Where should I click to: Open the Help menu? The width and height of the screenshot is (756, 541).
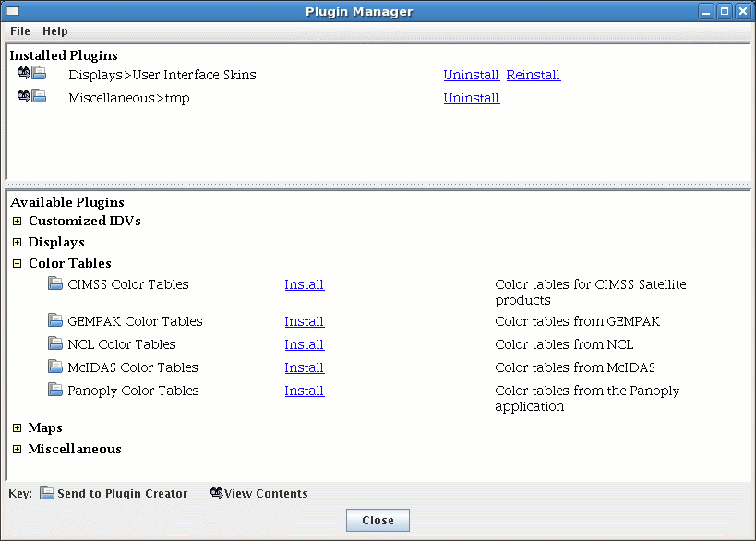54,30
